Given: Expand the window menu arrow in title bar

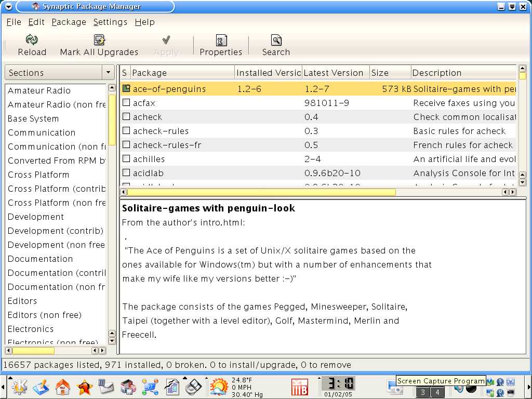Looking at the screenshot, I should pyautogui.click(x=8, y=7).
